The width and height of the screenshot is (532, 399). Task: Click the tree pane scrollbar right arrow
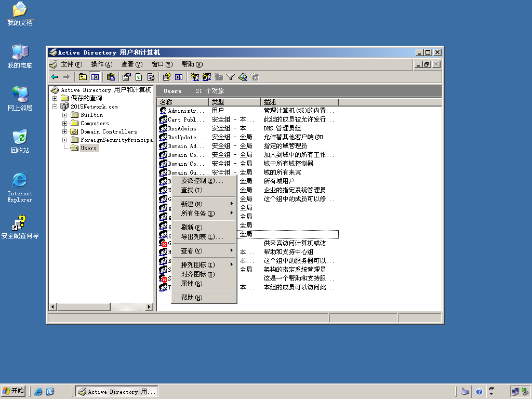point(149,307)
